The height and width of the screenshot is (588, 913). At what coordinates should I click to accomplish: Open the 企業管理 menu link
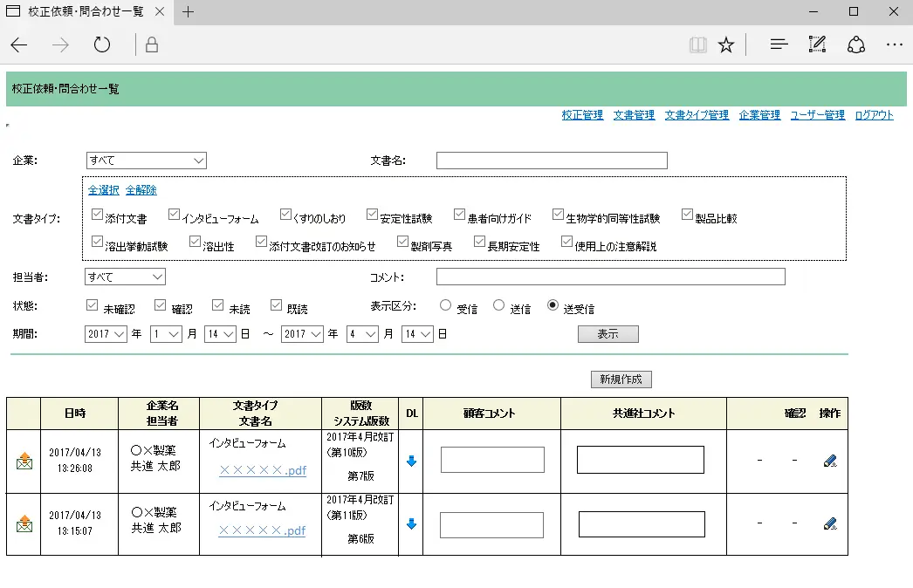[760, 114]
